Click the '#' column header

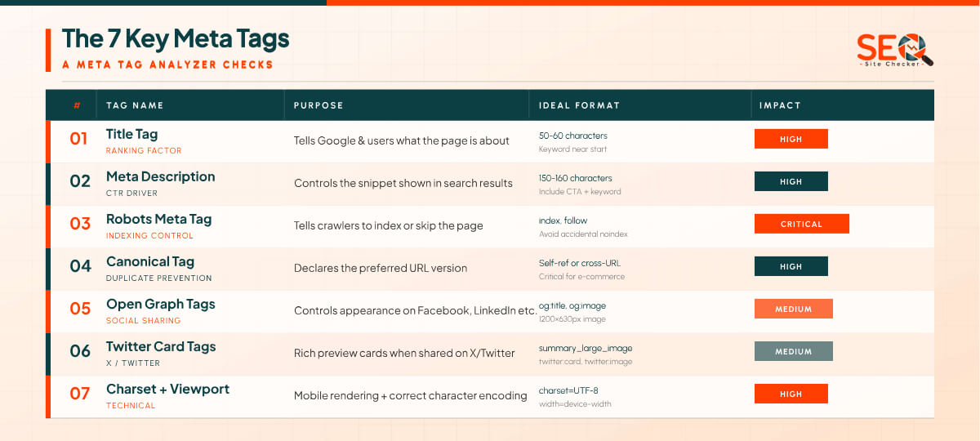pyautogui.click(x=77, y=105)
